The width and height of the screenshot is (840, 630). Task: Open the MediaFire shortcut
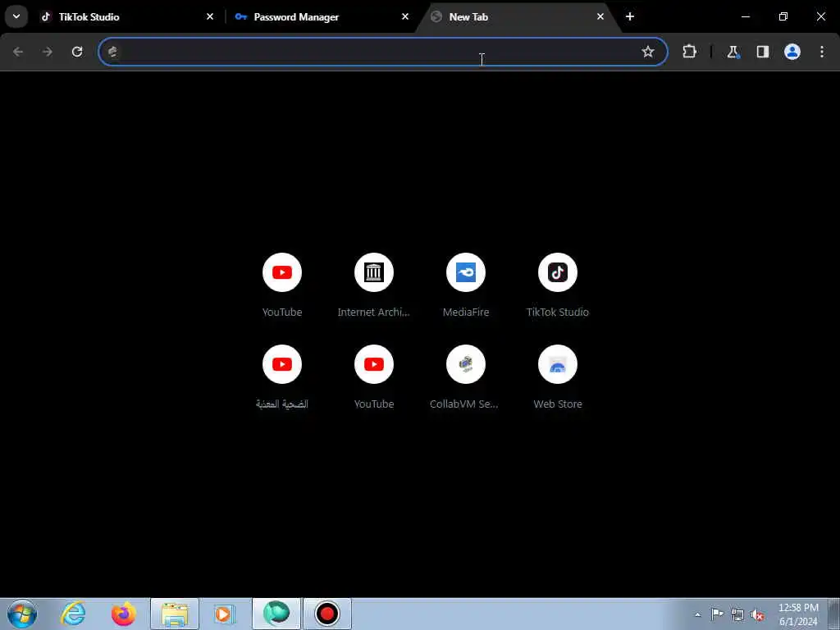(466, 285)
